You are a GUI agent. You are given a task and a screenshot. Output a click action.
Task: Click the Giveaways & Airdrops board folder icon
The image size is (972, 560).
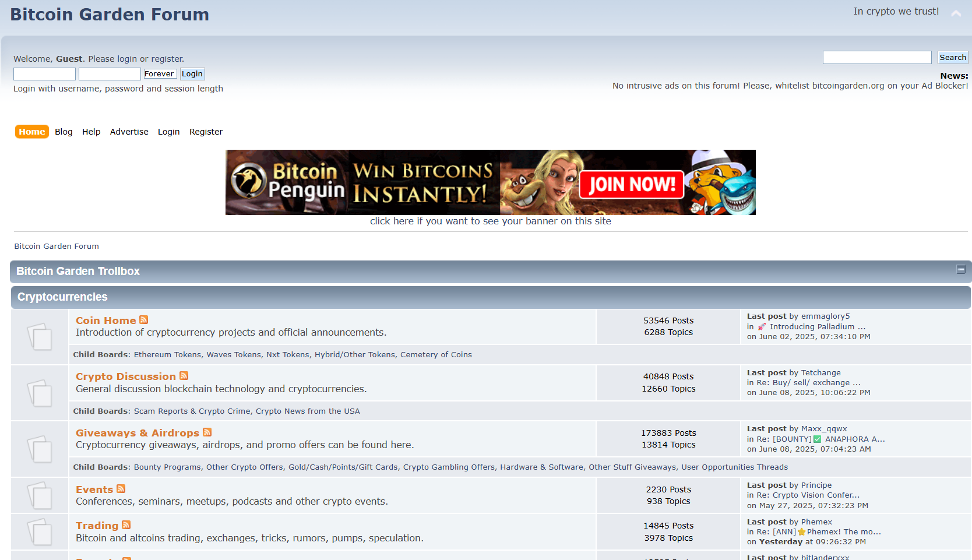tap(40, 449)
